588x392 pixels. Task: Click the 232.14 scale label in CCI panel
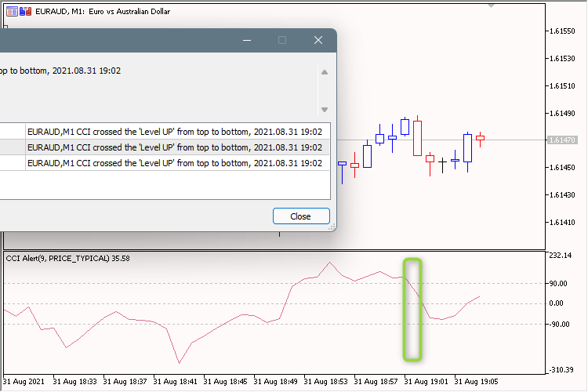tap(561, 256)
